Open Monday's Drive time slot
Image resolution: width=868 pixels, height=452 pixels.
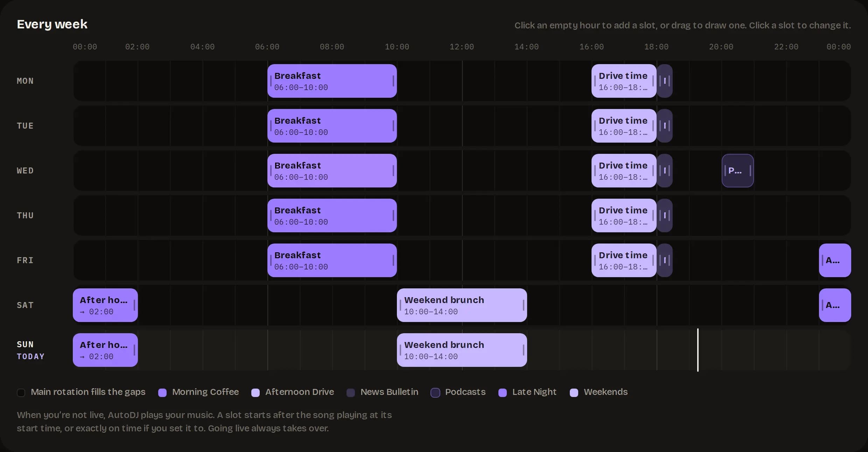(x=624, y=81)
